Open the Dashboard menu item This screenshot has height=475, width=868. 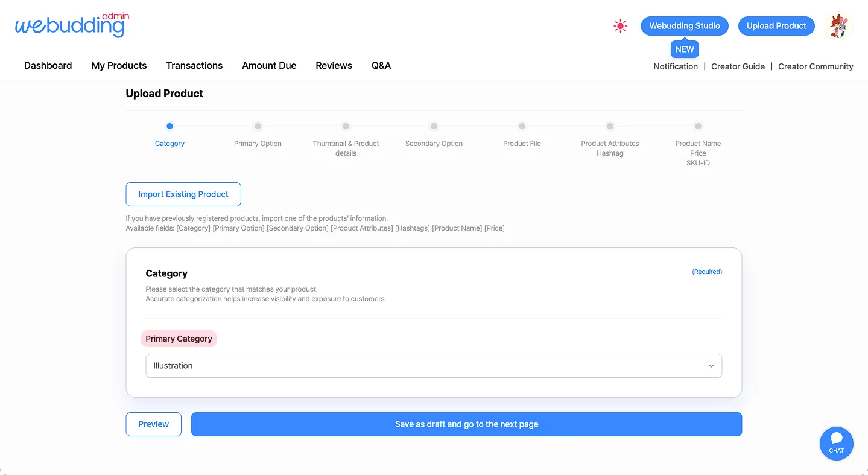(x=48, y=66)
